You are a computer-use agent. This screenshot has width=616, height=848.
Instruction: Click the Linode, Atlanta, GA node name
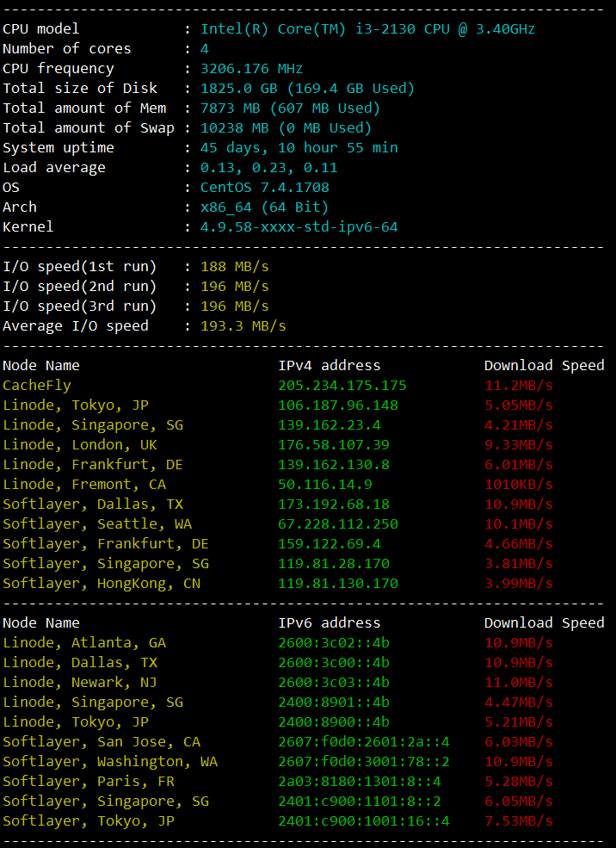click(x=84, y=643)
